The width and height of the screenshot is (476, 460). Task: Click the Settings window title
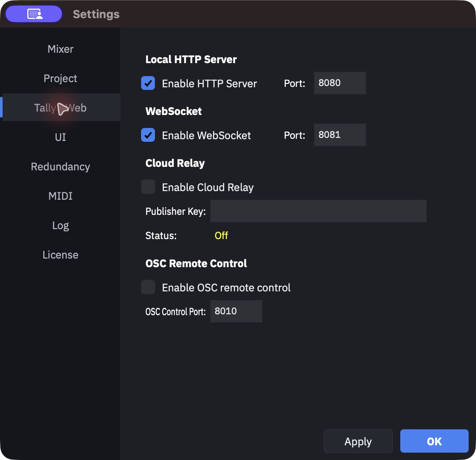click(96, 14)
